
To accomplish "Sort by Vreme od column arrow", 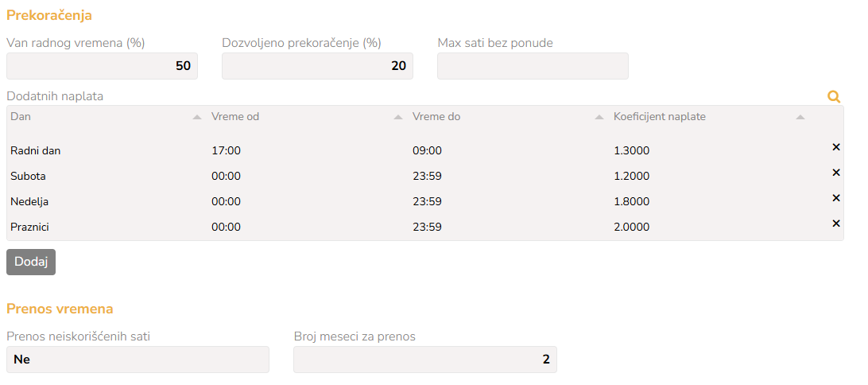I will [398, 118].
